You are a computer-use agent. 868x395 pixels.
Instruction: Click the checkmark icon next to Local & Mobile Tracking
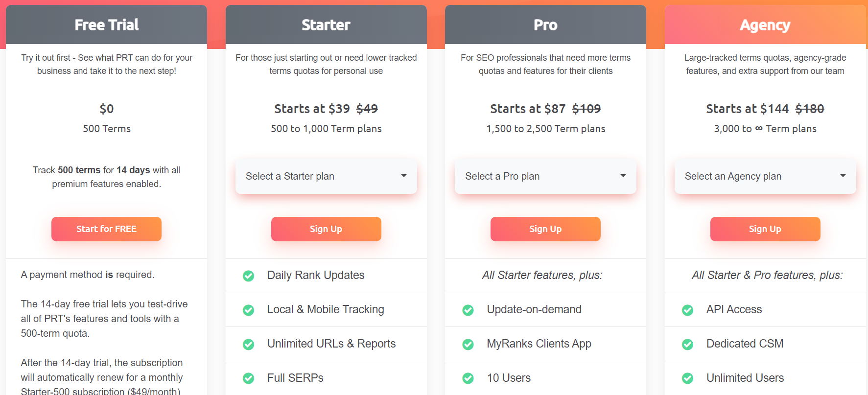click(x=249, y=310)
